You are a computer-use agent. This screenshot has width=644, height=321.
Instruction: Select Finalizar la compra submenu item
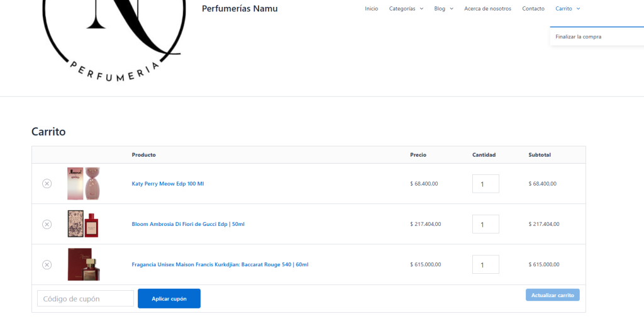point(579,37)
